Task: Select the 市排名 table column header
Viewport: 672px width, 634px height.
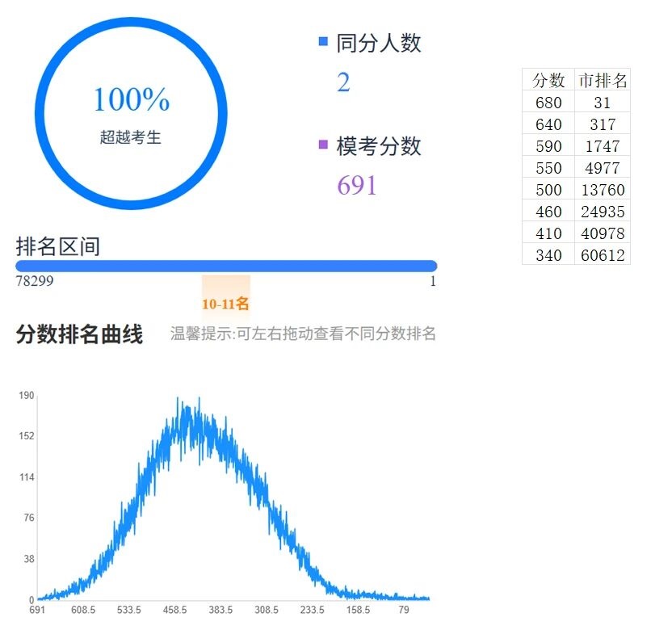Action: click(603, 80)
